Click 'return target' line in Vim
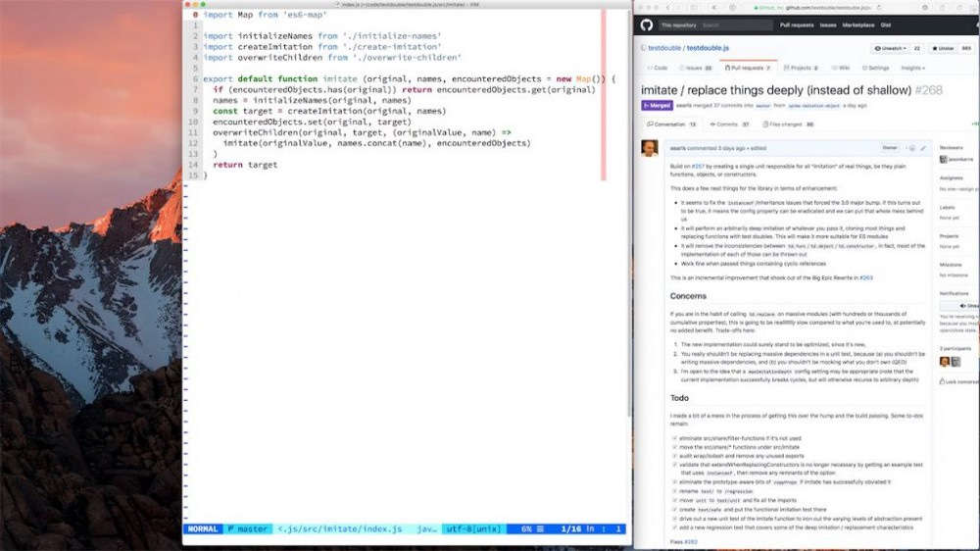The image size is (980, 551). (x=245, y=165)
